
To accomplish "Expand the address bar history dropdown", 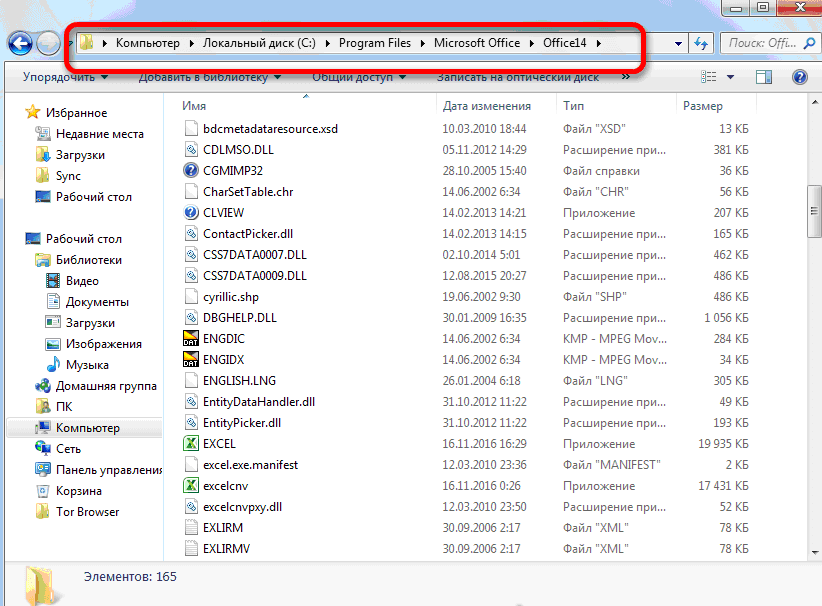I will (679, 44).
